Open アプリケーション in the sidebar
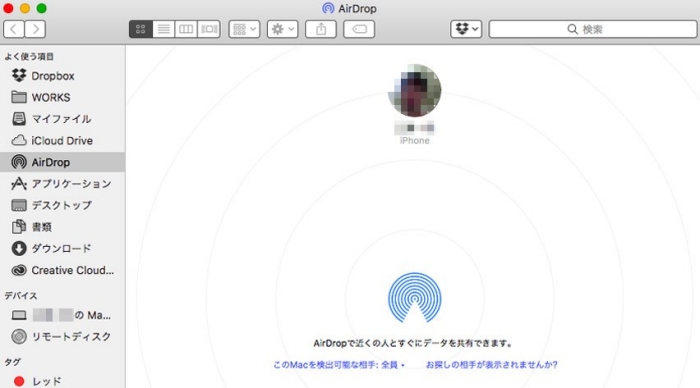The height and width of the screenshot is (388, 700). [x=62, y=184]
